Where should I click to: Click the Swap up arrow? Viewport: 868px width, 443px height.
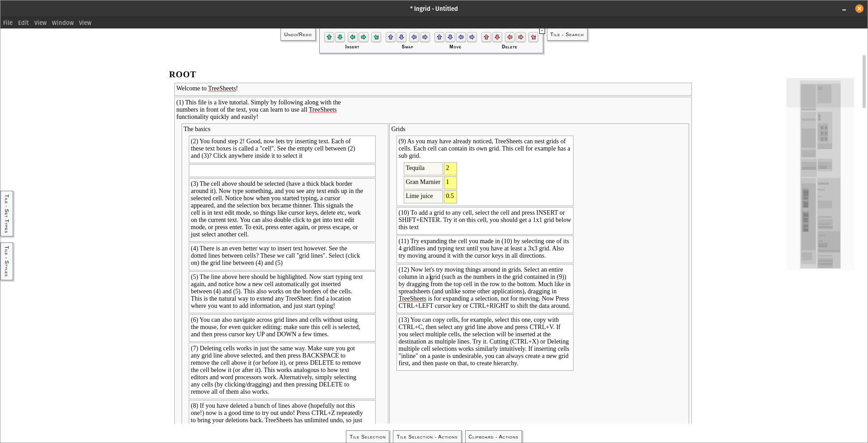pos(391,37)
